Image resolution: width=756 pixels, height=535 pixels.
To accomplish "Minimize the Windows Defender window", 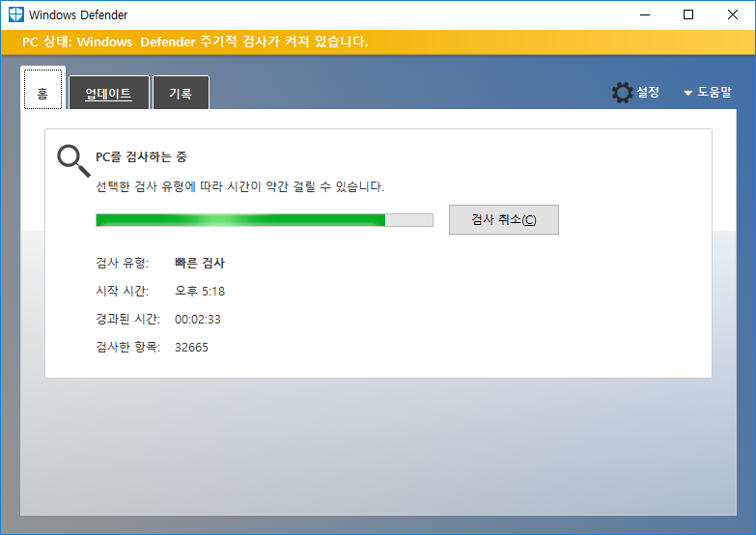I will point(645,14).
